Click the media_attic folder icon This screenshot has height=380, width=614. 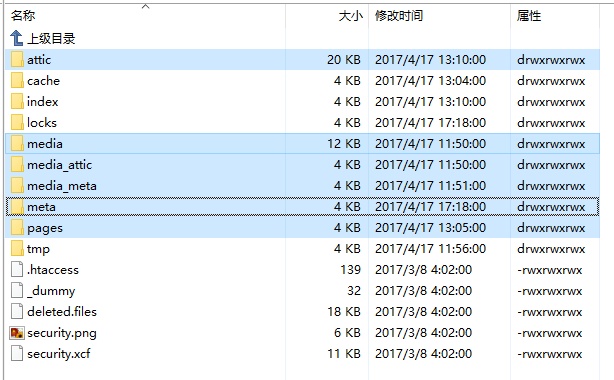17,165
